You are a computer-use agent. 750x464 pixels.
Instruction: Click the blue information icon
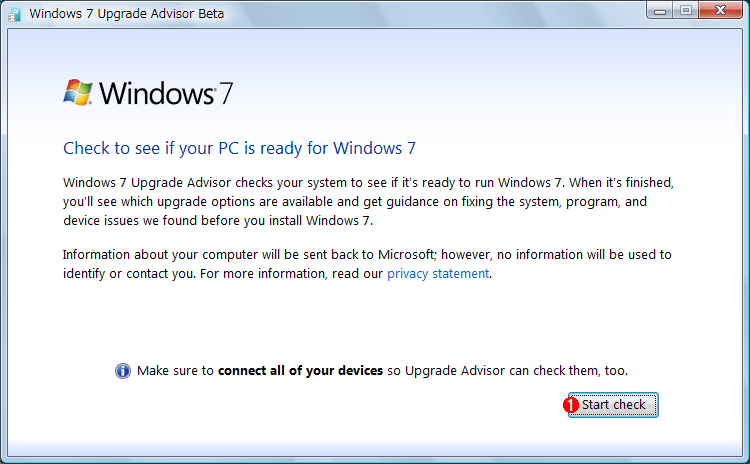(123, 371)
